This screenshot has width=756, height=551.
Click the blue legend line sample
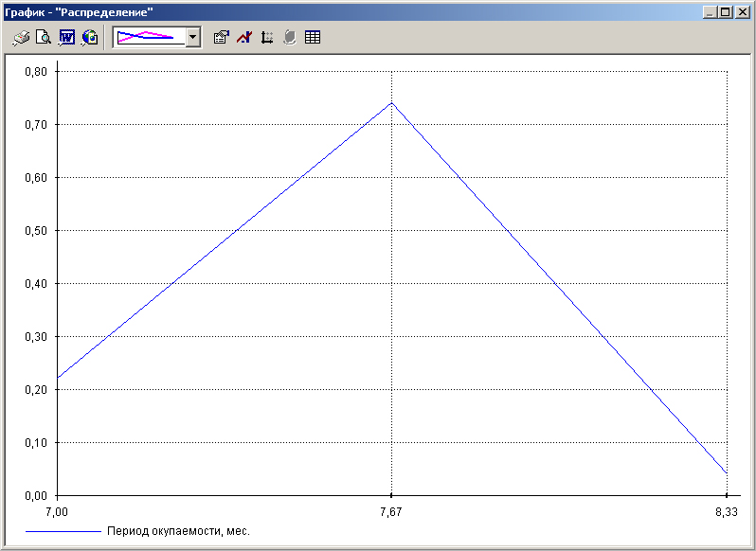(x=63, y=531)
